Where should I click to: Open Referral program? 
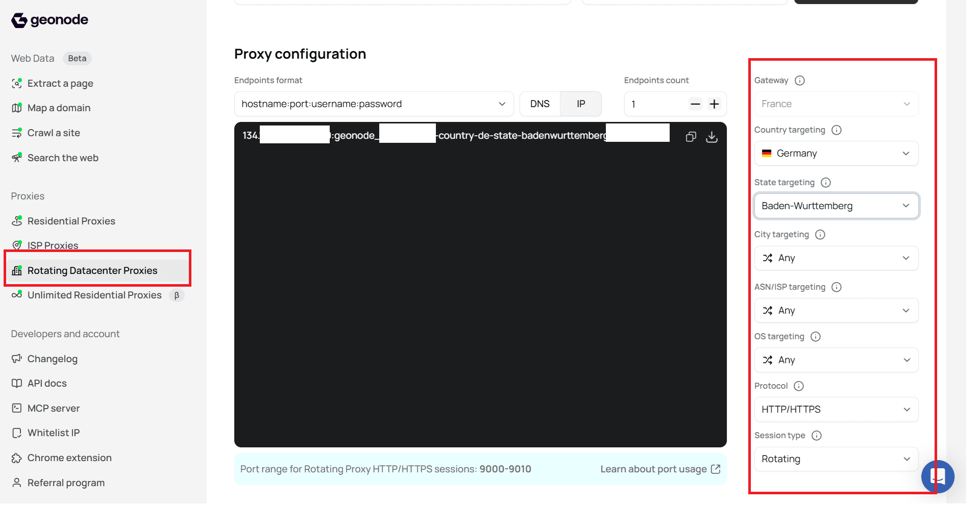click(x=66, y=483)
